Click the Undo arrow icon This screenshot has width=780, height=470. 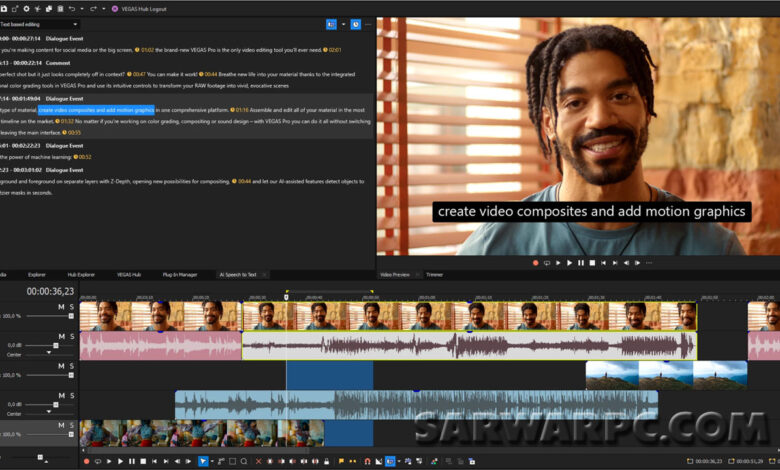(x=72, y=9)
